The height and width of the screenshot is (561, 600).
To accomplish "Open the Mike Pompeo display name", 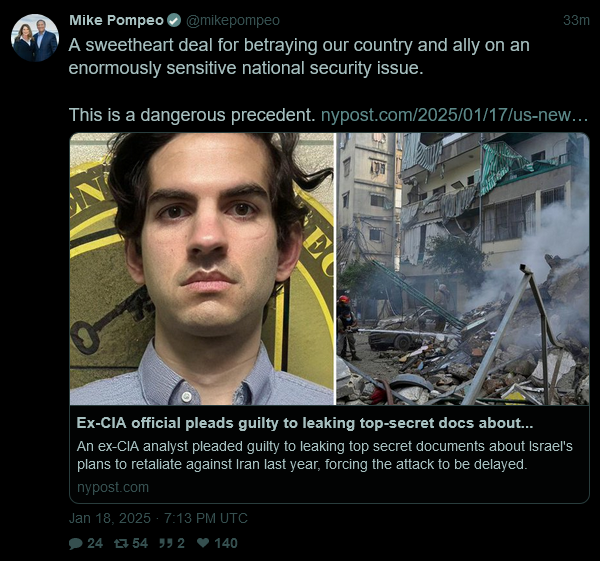I will point(116,20).
